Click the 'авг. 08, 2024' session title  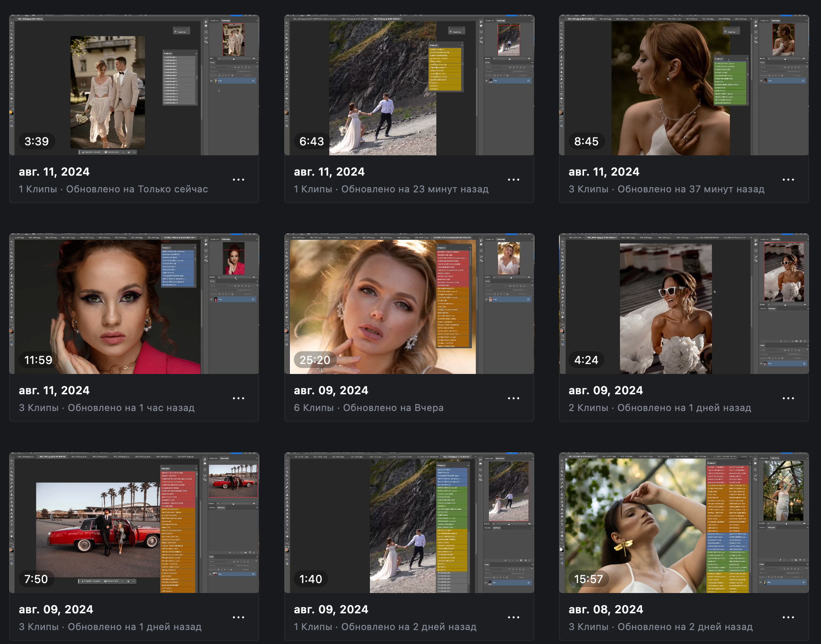[x=606, y=609]
